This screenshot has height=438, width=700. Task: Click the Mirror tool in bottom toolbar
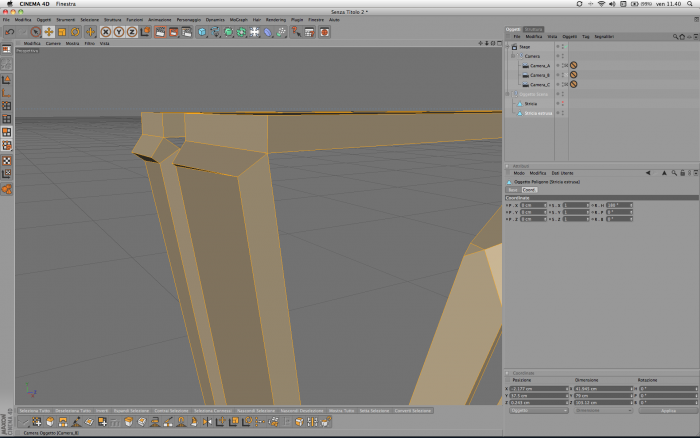[x=207, y=422]
